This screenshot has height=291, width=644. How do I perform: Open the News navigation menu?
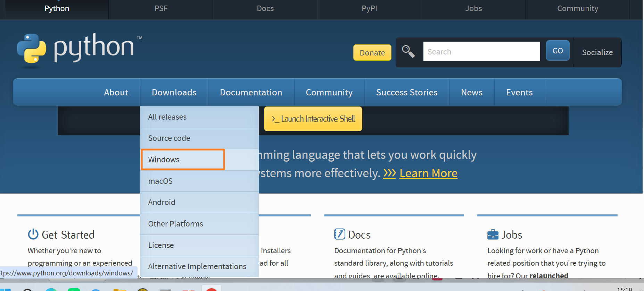pos(472,92)
